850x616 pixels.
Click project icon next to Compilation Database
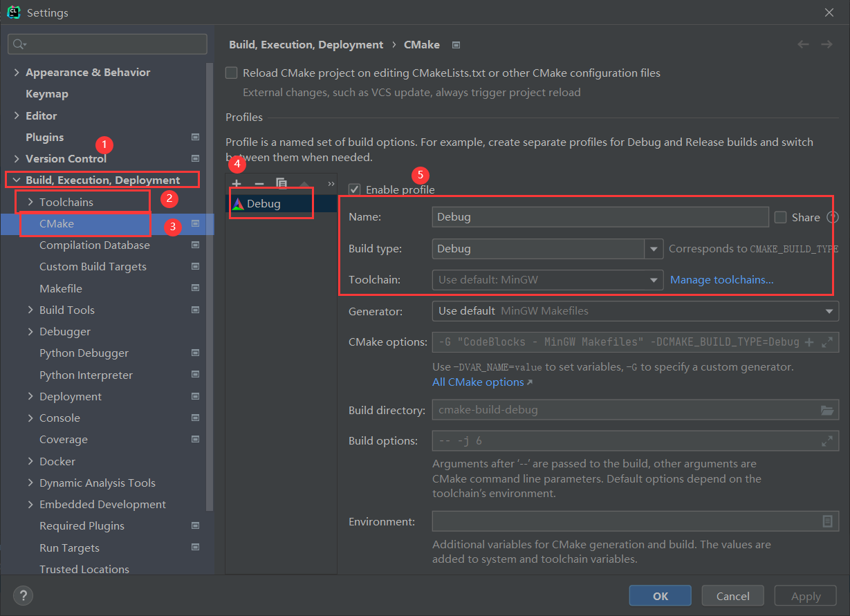click(195, 245)
